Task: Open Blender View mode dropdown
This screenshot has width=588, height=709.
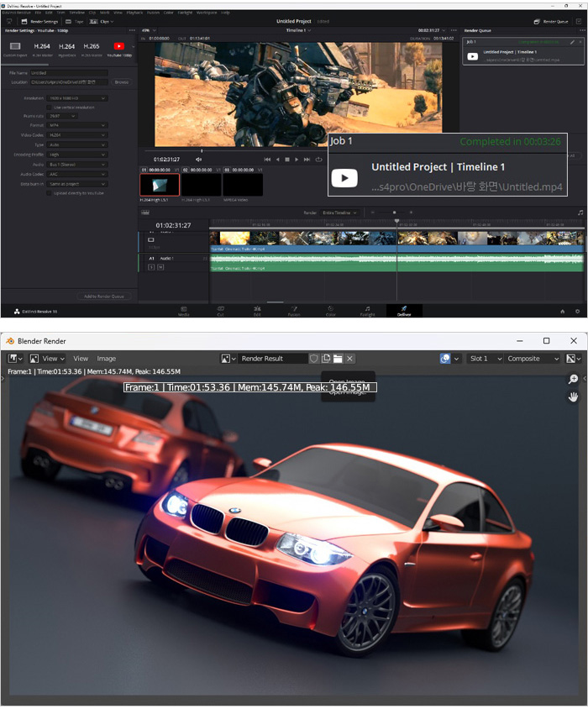Action: click(48, 359)
